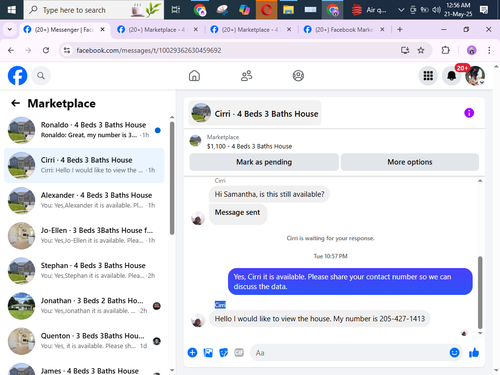Screen dimensions: 500x375
Task: Switch to the Facebook Marketplace fourth tab
Action: [343, 30]
